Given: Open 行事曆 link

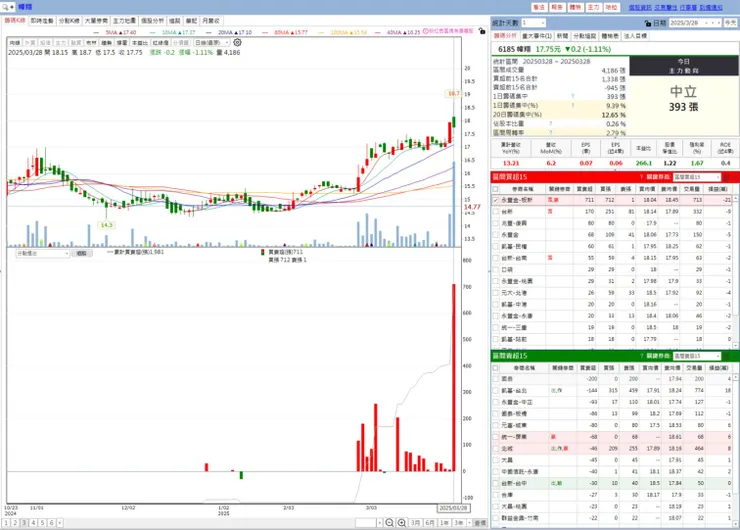Looking at the screenshot, I should pyautogui.click(x=688, y=8).
